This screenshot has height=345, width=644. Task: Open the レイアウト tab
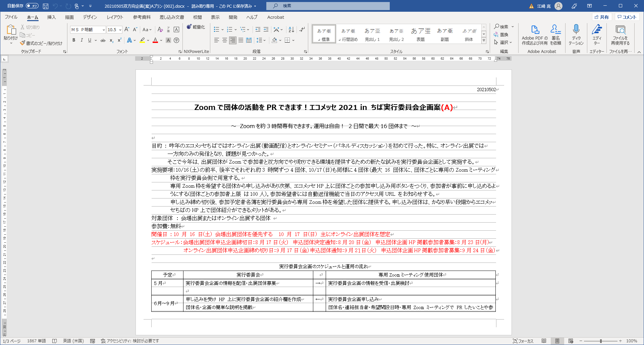115,17
